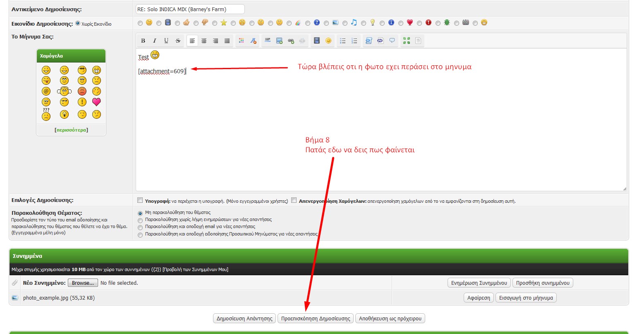
Task: Click inside the message text area
Action: tap(381, 120)
